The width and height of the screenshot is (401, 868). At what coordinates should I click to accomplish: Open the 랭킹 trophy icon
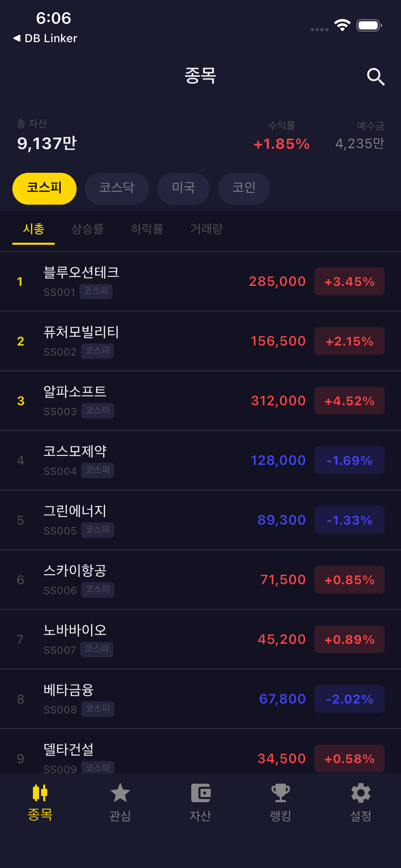281,793
